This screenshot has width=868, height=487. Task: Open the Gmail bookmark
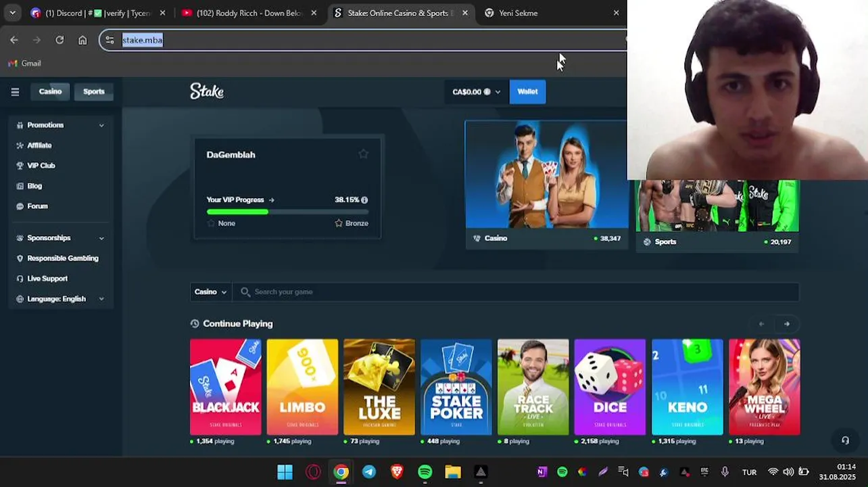25,63
